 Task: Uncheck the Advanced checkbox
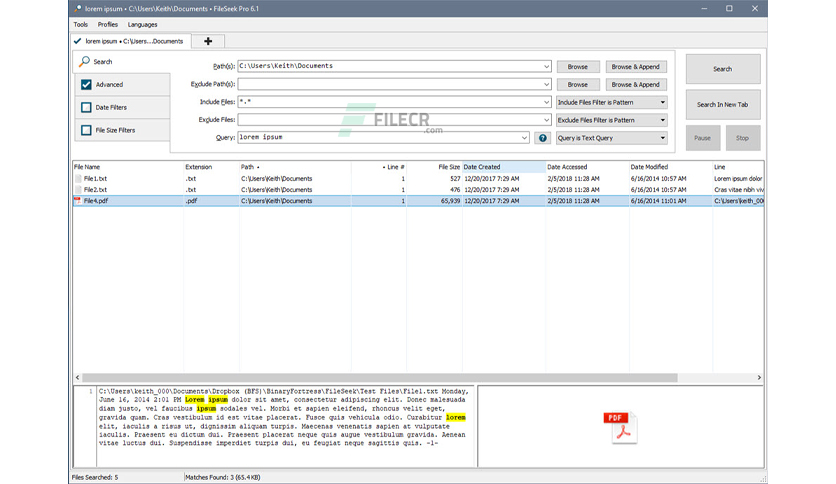[86, 85]
